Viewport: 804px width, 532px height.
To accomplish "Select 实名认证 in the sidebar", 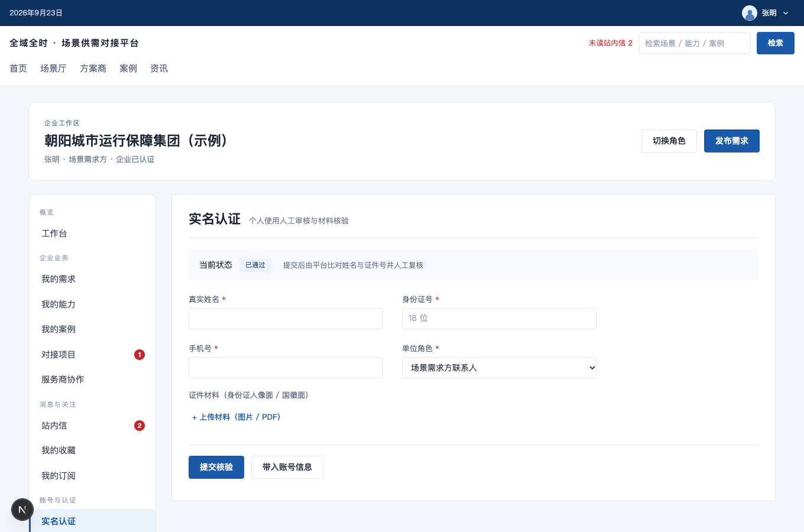I will [92, 521].
